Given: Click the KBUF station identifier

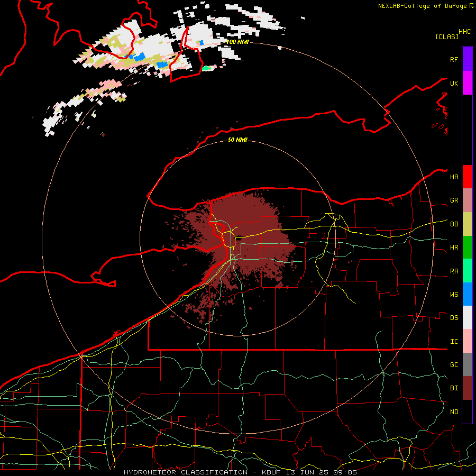Looking at the screenshot, I should click(x=270, y=472).
